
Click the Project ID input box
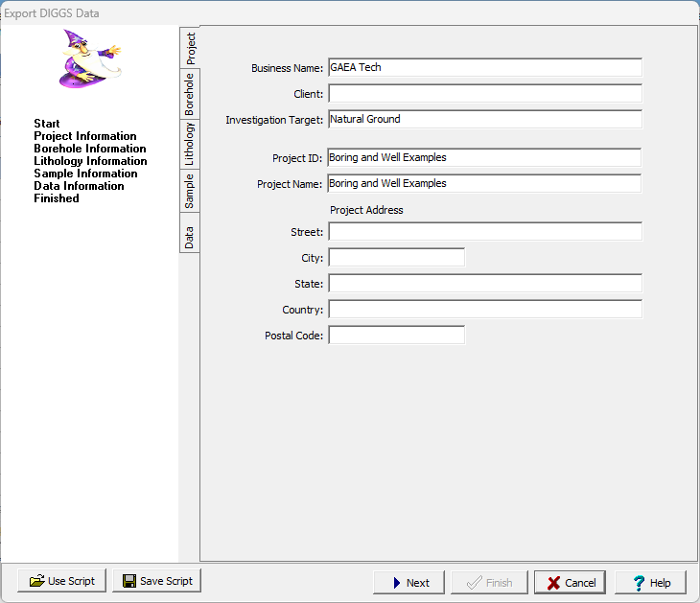(x=484, y=157)
